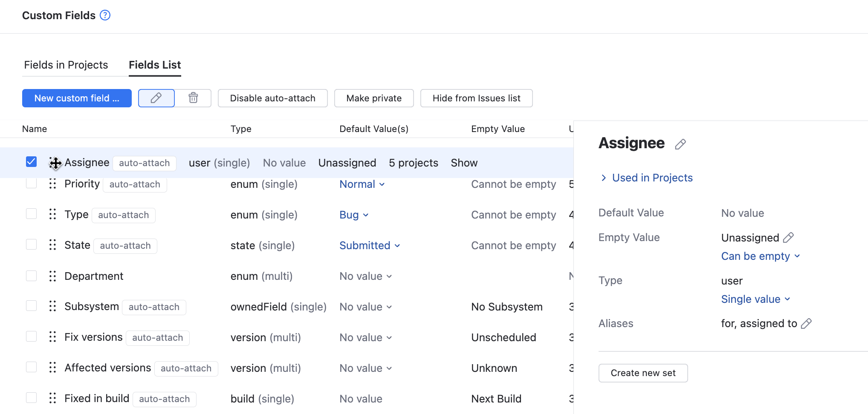Rename Assignee via the pencil icon
This screenshot has height=414, width=868.
click(680, 144)
